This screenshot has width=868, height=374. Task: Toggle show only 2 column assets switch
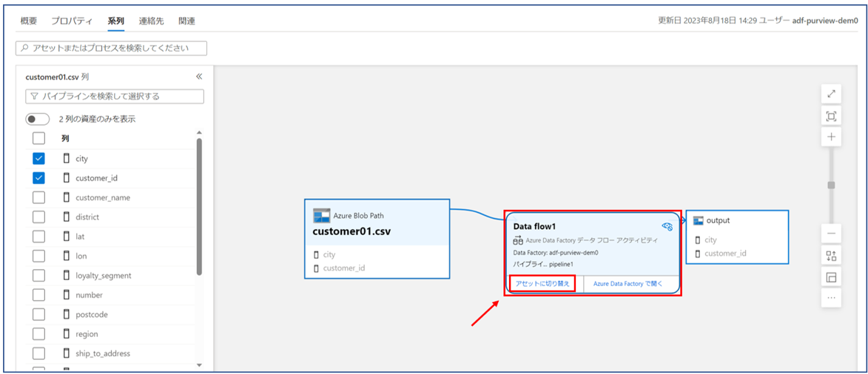[x=38, y=119]
